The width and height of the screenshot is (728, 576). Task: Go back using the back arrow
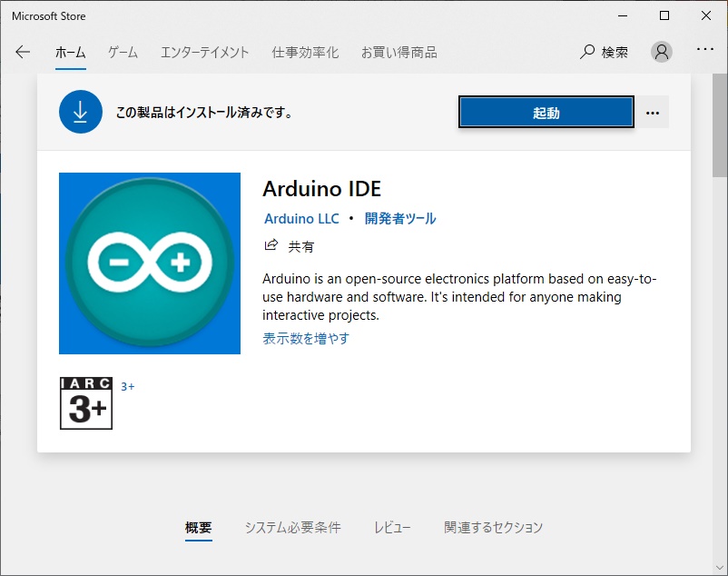pos(23,52)
